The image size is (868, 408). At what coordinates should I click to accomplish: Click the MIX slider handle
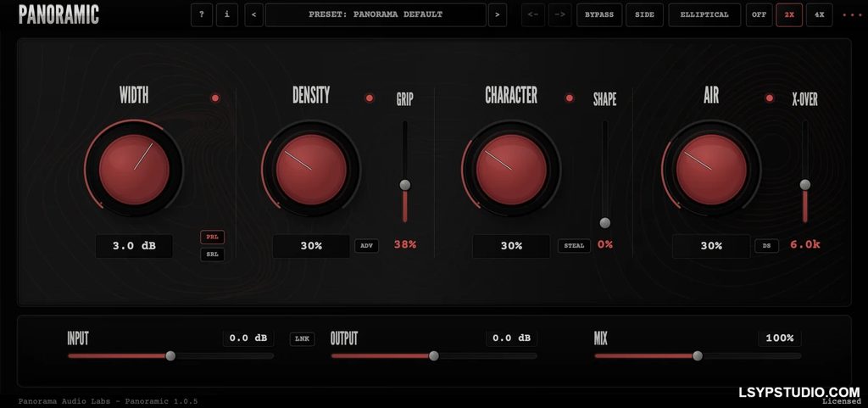tap(698, 356)
